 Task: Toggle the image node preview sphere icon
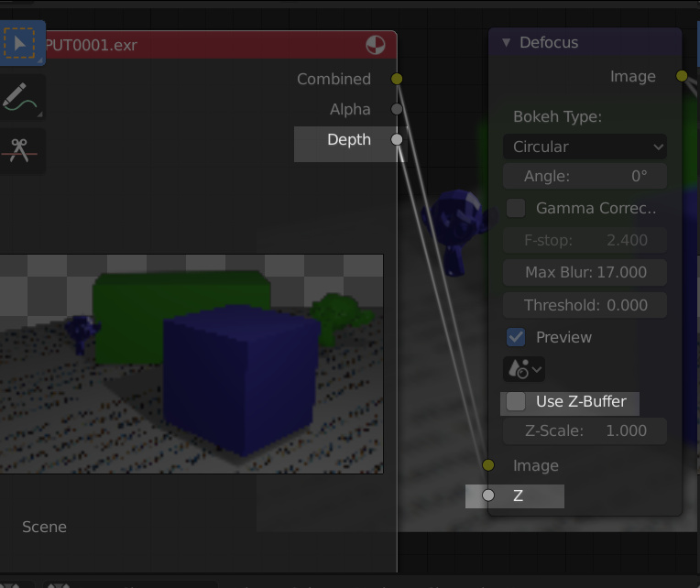pos(376,45)
